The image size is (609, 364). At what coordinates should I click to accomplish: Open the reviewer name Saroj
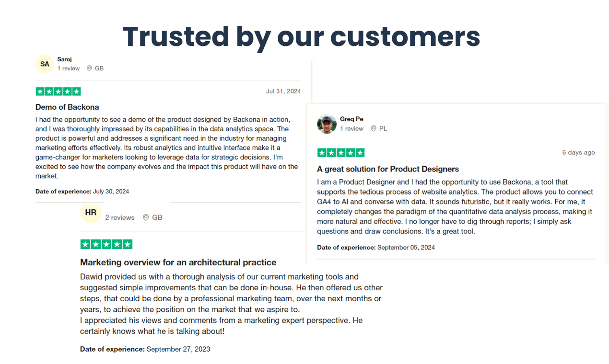(x=64, y=59)
